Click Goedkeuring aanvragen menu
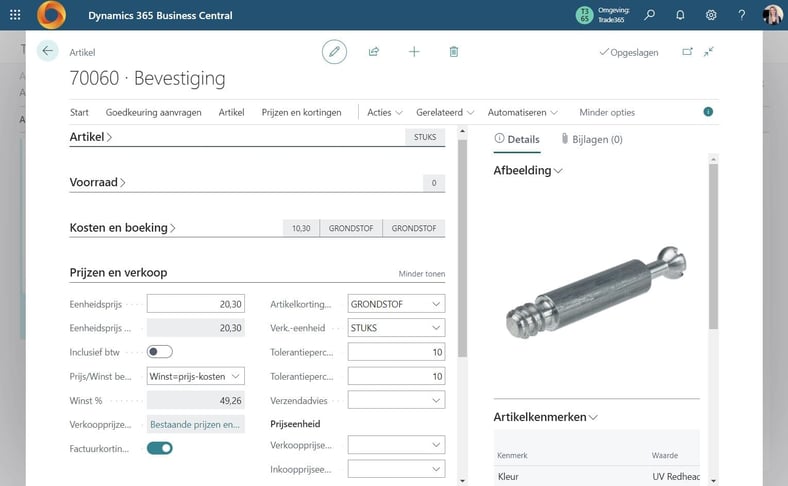The width and height of the screenshot is (788, 486). [x=153, y=112]
